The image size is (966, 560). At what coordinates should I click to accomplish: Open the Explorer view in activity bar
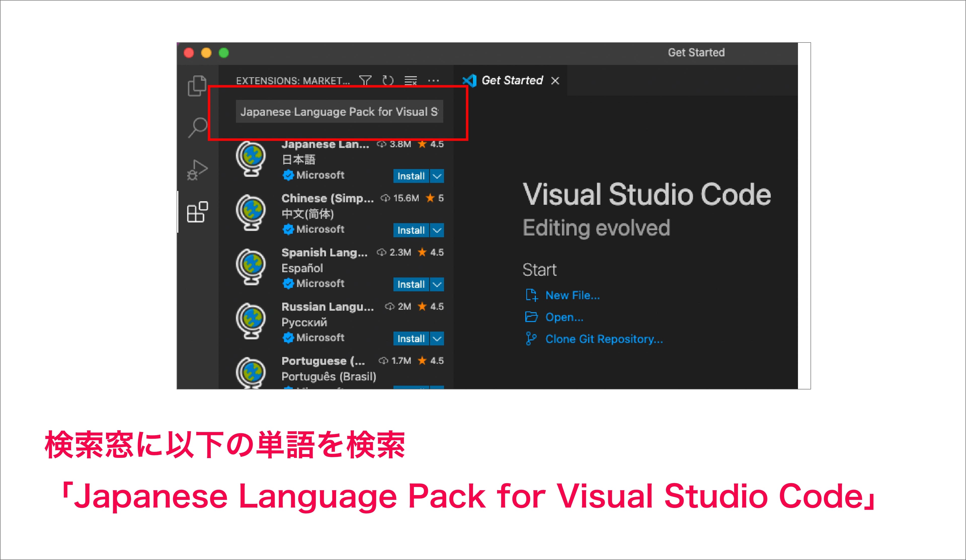click(197, 86)
